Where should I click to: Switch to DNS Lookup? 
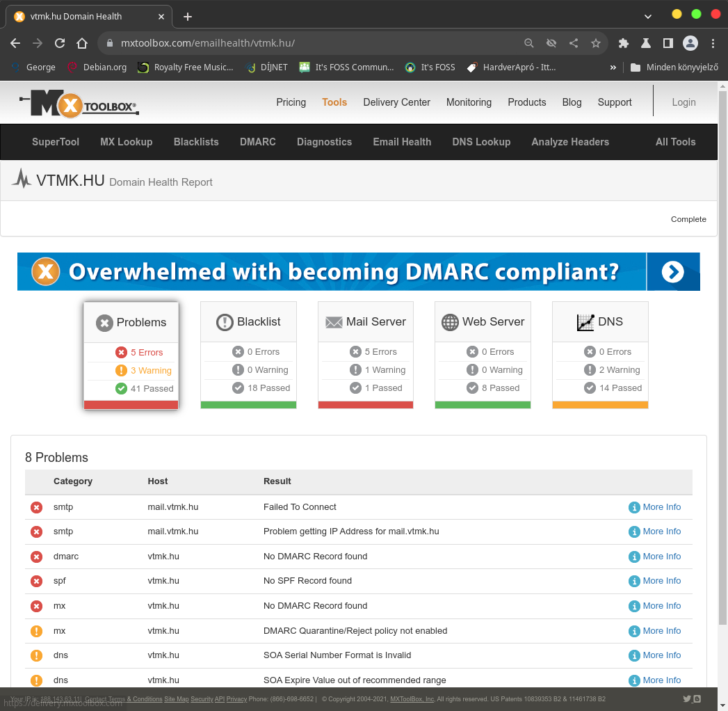coord(481,142)
